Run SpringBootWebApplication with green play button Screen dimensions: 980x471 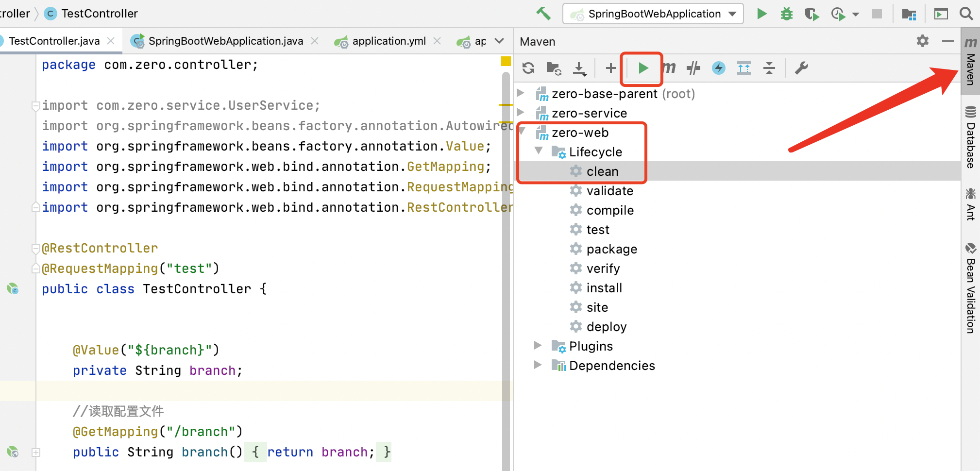coord(761,14)
